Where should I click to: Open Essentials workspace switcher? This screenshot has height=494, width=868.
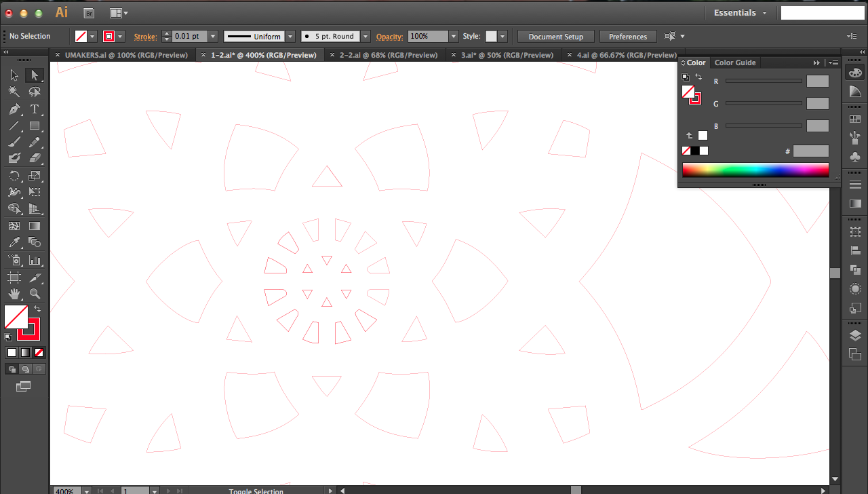[741, 13]
